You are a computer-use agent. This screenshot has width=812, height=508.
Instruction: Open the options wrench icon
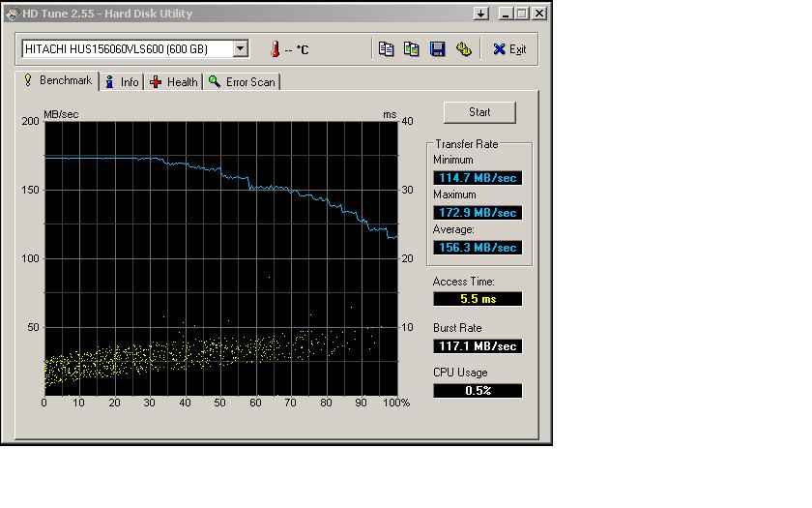[463, 49]
